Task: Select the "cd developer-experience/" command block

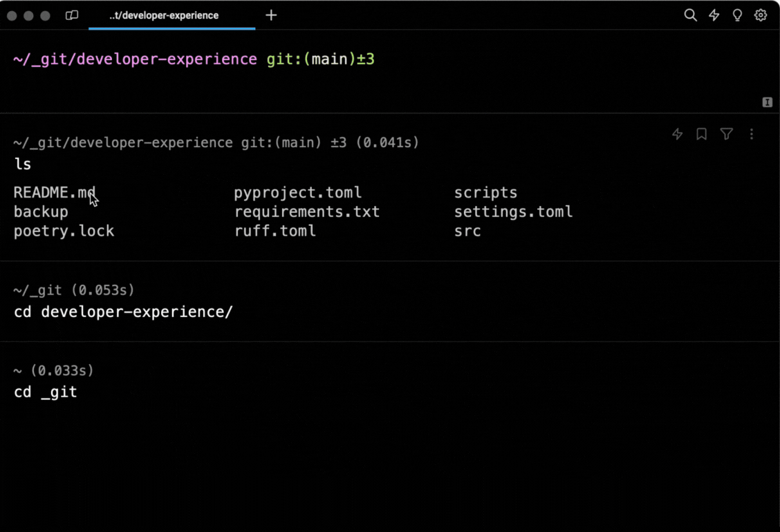Action: [123, 312]
